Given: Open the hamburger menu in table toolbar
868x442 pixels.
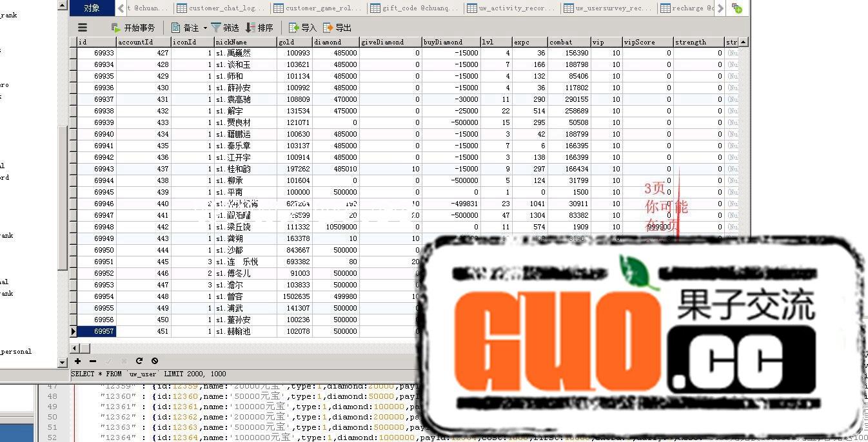Looking at the screenshot, I should [x=83, y=28].
